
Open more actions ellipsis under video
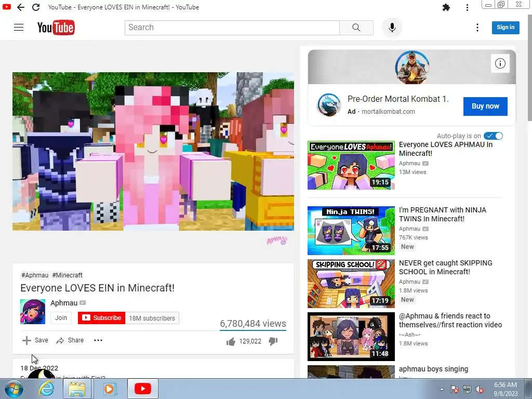(x=98, y=340)
